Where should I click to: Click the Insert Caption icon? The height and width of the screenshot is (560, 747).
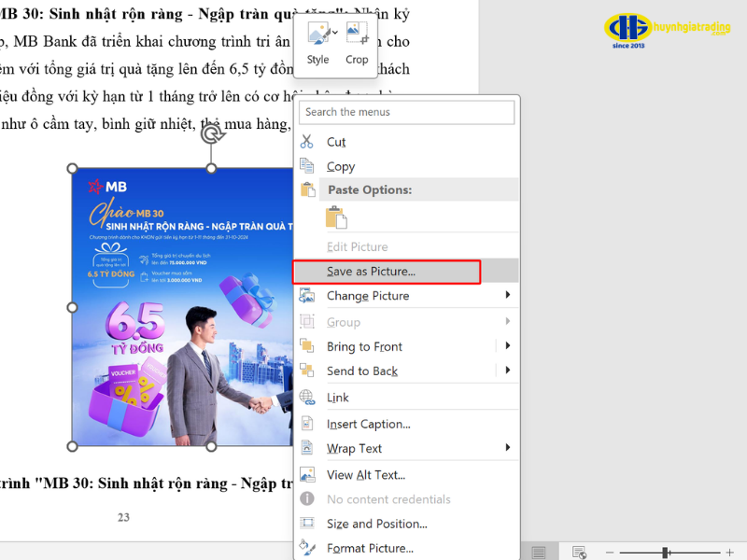[x=307, y=424]
